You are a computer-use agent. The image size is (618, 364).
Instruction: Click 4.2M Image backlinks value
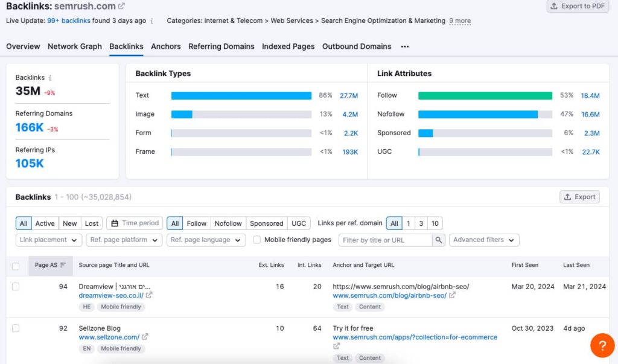click(350, 114)
